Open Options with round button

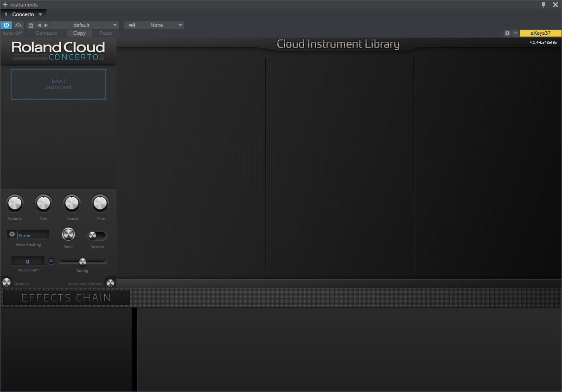pyautogui.click(x=6, y=282)
